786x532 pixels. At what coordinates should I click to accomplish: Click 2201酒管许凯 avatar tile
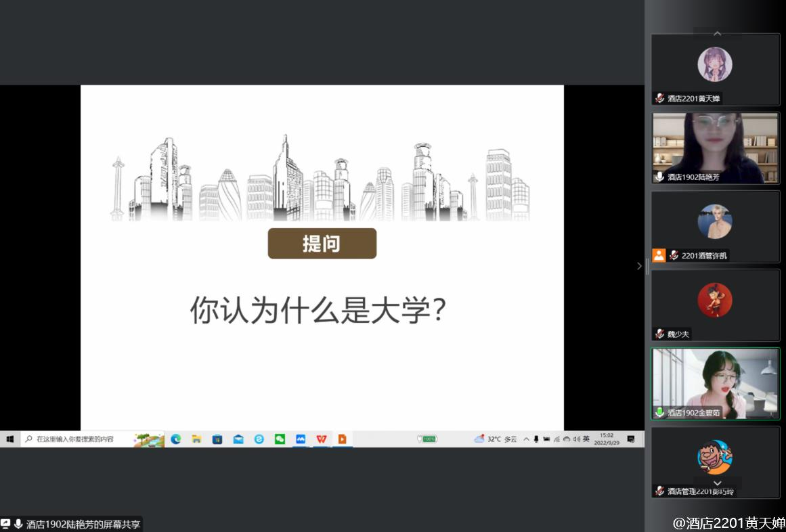(715, 226)
